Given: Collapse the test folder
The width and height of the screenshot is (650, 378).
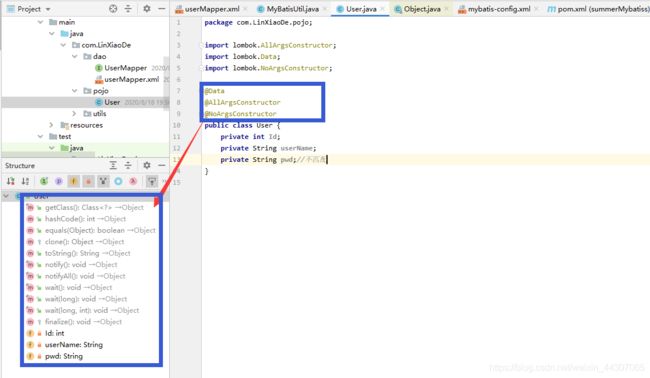Looking at the screenshot, I should [40, 136].
